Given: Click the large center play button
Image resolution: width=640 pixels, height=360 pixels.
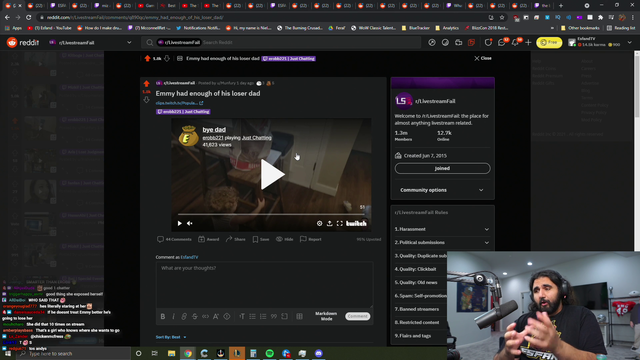Looking at the screenshot, I should coord(272,174).
